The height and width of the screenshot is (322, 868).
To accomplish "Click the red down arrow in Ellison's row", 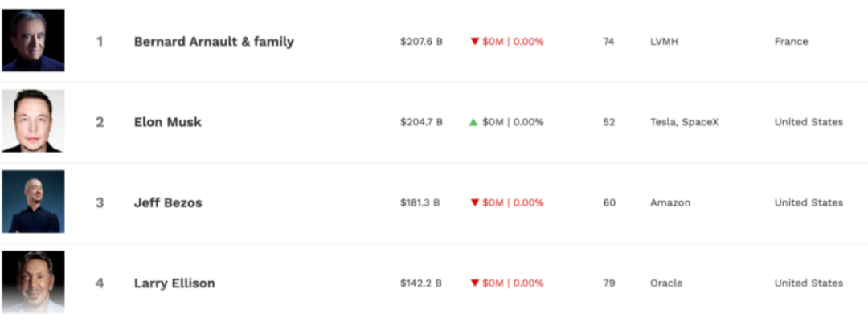I will click(x=474, y=283).
